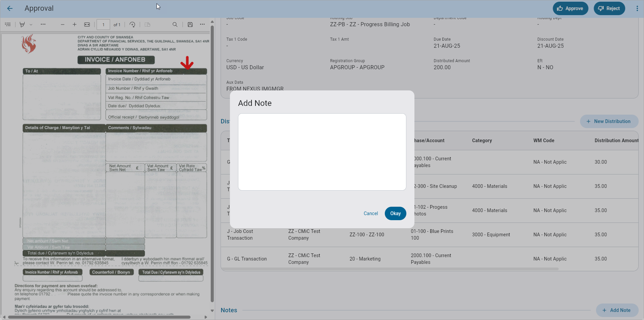
Task: Click the New Distribution button
Action: pos(609,121)
